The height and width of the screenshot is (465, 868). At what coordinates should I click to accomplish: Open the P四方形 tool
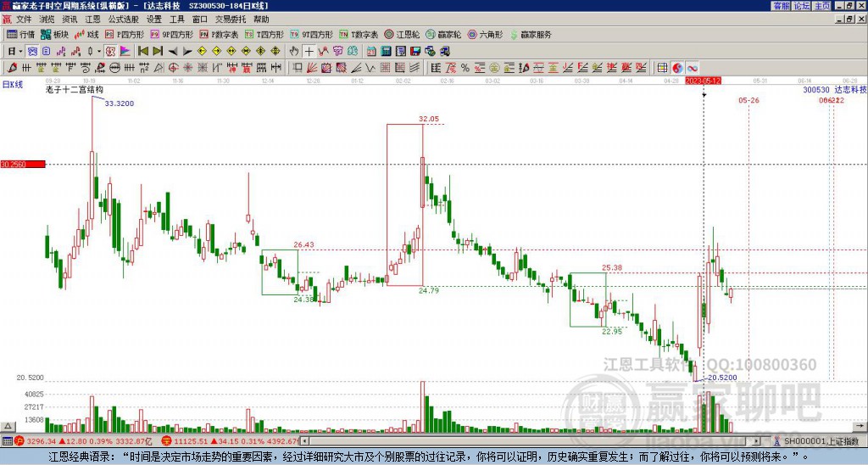(x=125, y=34)
